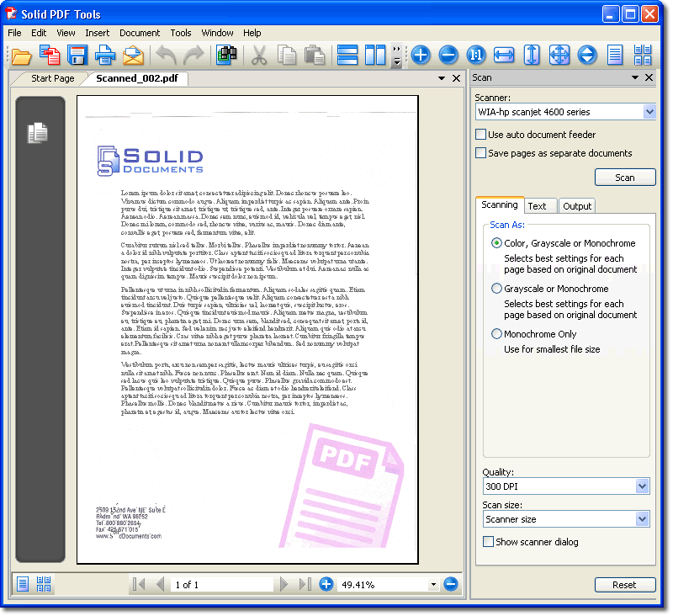
Task: Open the Scan size dropdown
Action: [643, 519]
